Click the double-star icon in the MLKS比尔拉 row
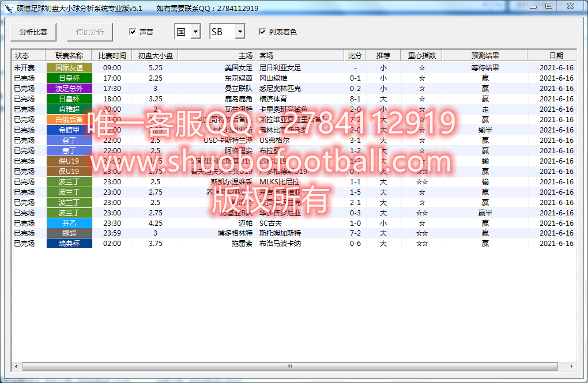Screen dimensions: 588x383 422,183
